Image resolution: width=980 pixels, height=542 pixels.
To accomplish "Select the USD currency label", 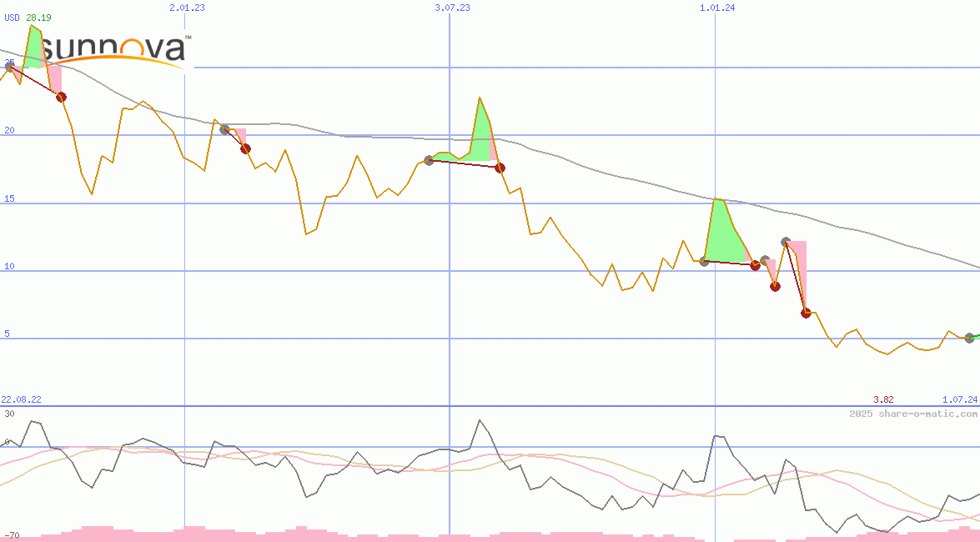I will [12, 18].
